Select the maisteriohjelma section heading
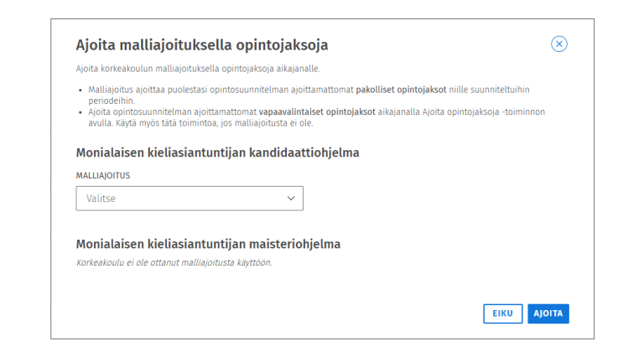The height and width of the screenshot is (362, 644). click(x=208, y=244)
